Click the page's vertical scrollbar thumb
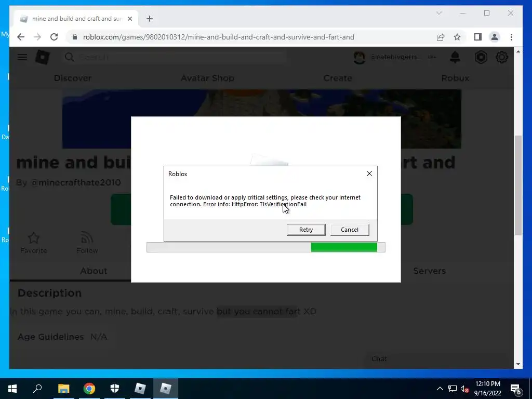The image size is (532, 399). 518,185
